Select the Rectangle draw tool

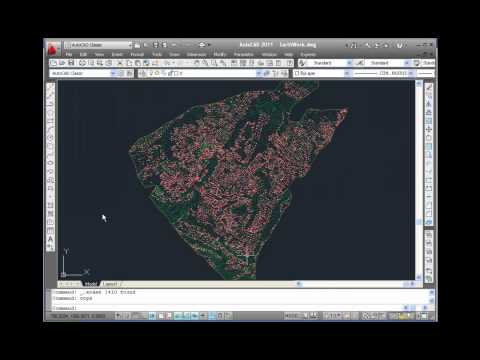pos(50,121)
